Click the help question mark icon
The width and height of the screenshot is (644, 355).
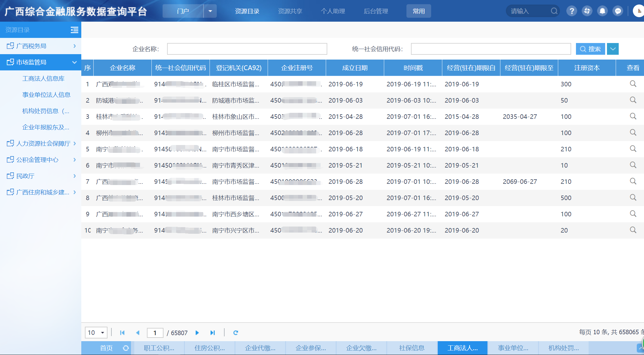pyautogui.click(x=571, y=11)
